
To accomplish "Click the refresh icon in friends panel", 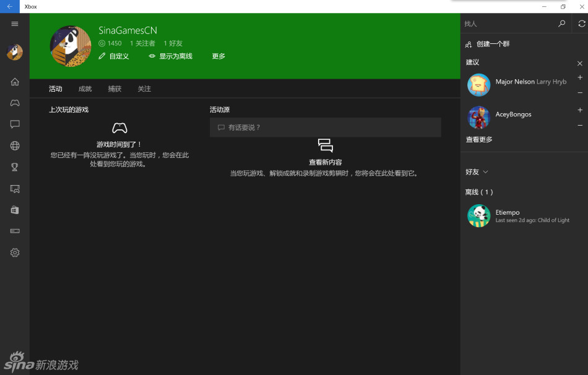I will click(x=581, y=24).
